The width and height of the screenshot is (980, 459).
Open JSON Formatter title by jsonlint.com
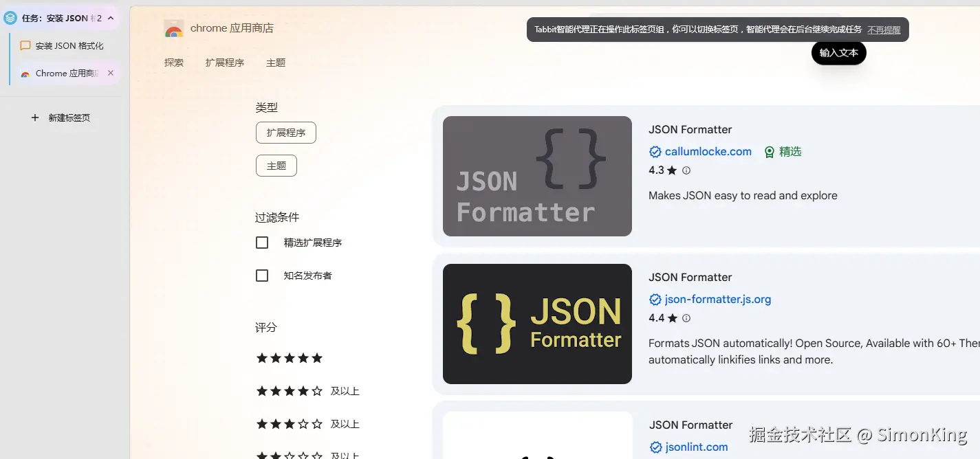point(691,425)
